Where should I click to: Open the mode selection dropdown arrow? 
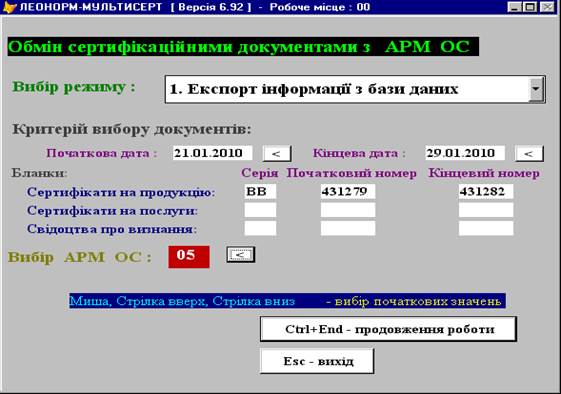coord(536,89)
